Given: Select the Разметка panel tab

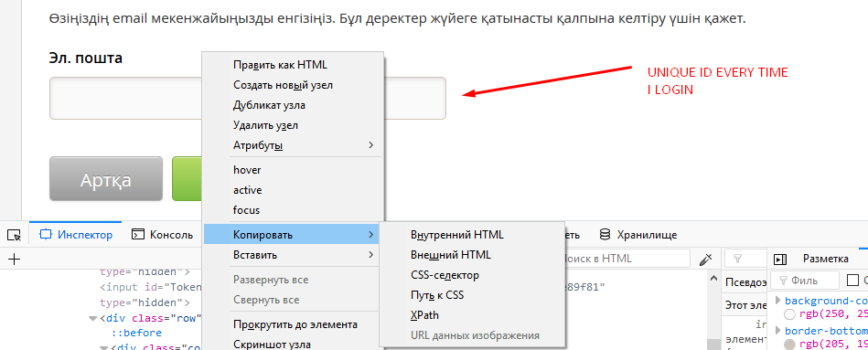Looking at the screenshot, I should [825, 259].
